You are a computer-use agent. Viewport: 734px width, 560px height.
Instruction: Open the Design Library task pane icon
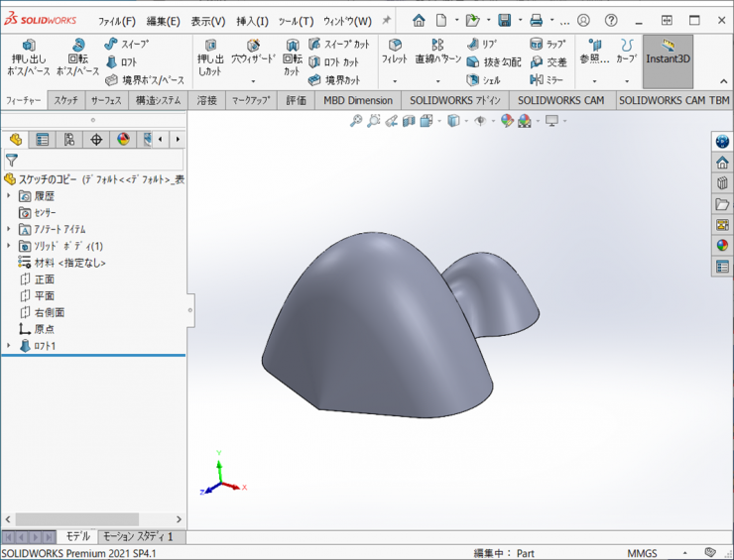click(722, 183)
